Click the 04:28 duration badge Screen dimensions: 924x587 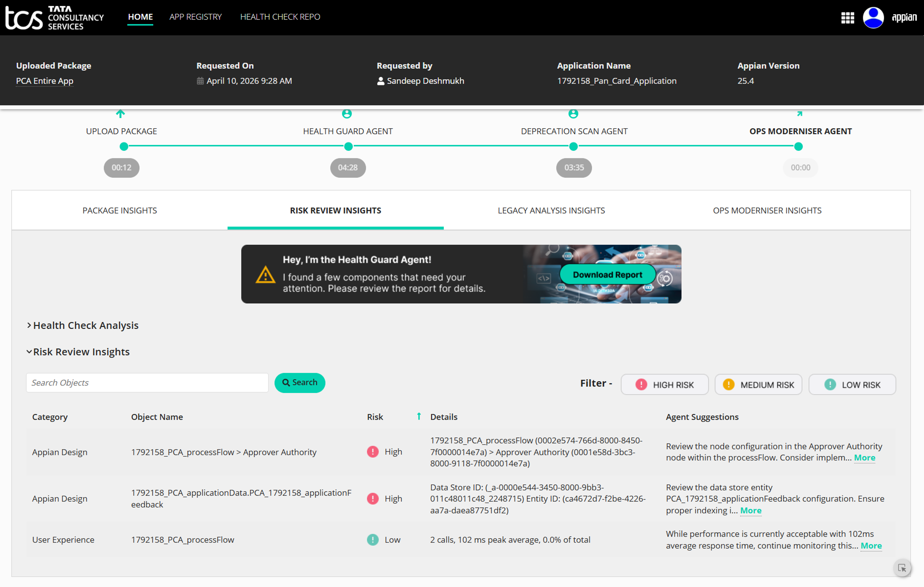tap(348, 168)
